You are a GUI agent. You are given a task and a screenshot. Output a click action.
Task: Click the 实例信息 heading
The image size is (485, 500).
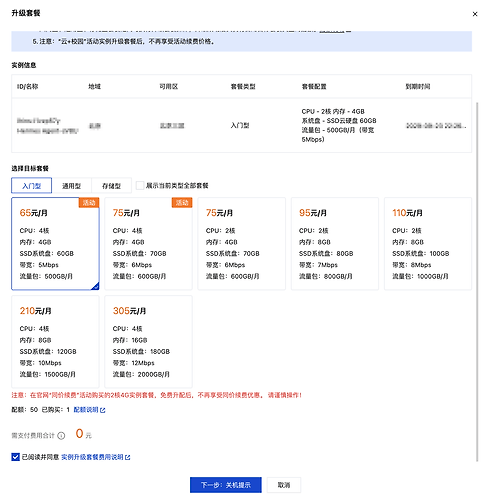click(x=24, y=65)
